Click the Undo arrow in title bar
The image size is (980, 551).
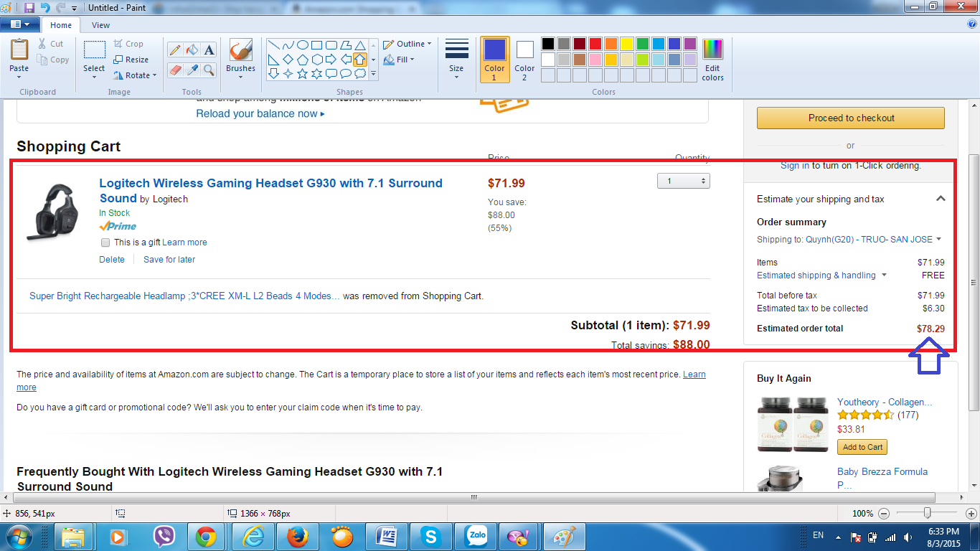(x=45, y=7)
